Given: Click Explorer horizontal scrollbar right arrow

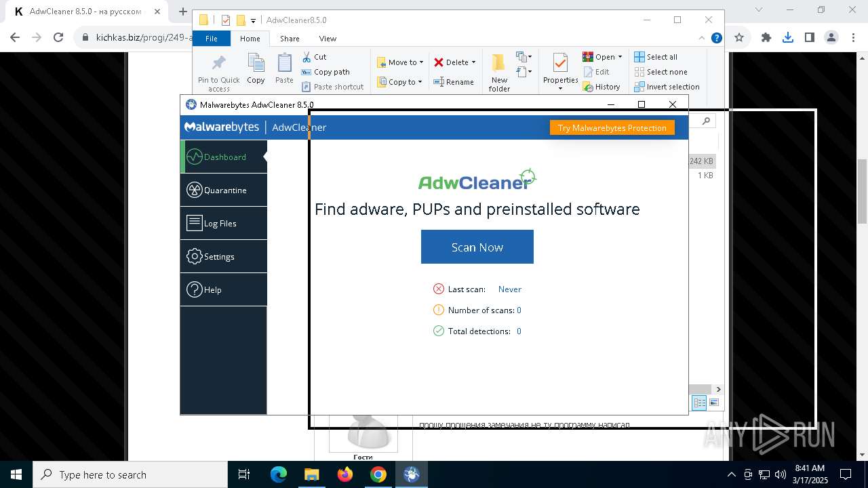Looking at the screenshot, I should point(718,389).
